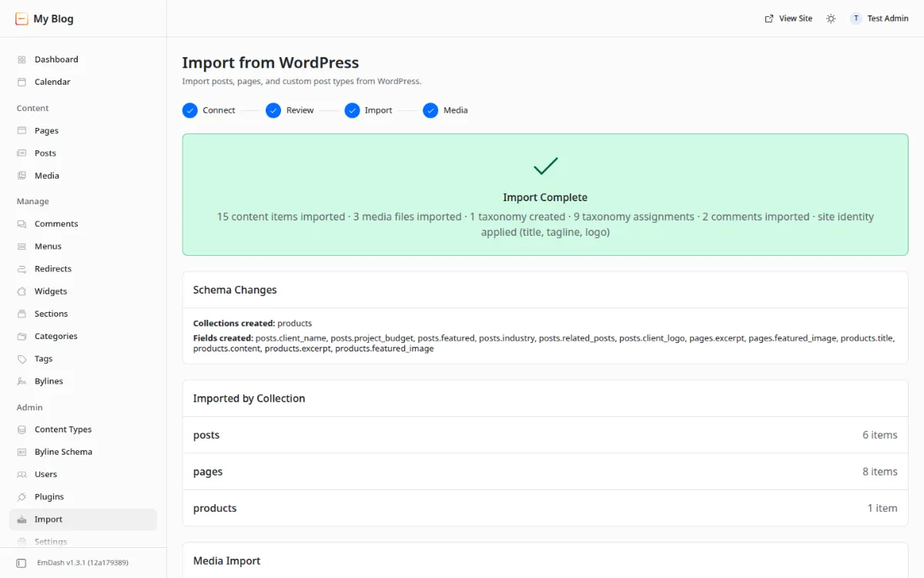Click the Widgets puzzle icon

[x=22, y=291]
